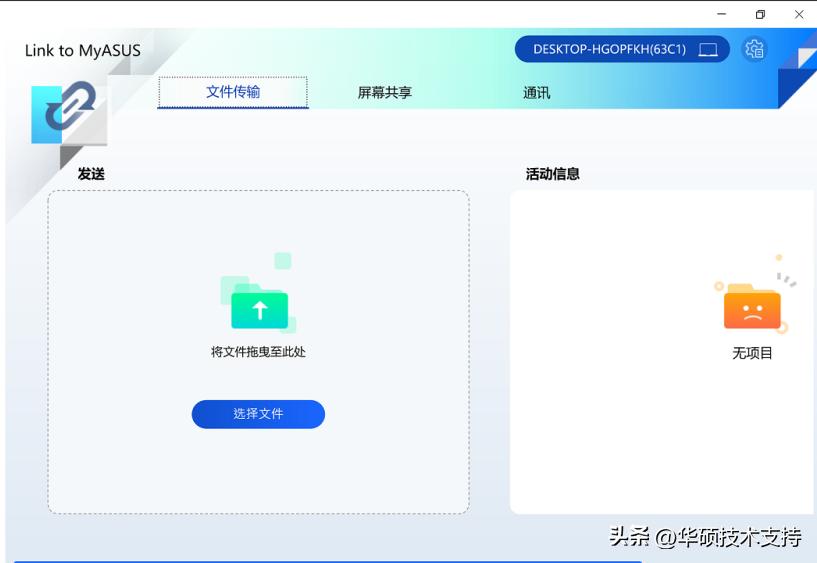Click the laptop icon in device button

click(708, 50)
